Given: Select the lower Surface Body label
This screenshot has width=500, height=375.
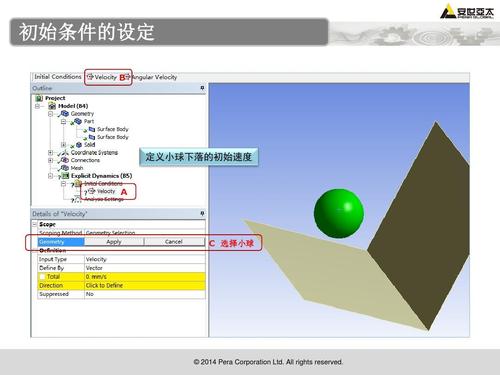Looking at the screenshot, I should (x=113, y=137).
